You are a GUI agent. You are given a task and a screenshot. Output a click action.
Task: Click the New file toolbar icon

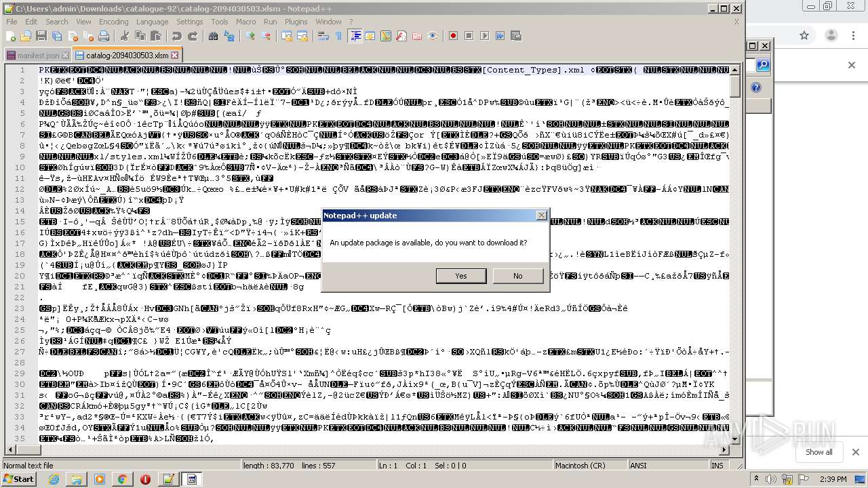tap(10, 36)
